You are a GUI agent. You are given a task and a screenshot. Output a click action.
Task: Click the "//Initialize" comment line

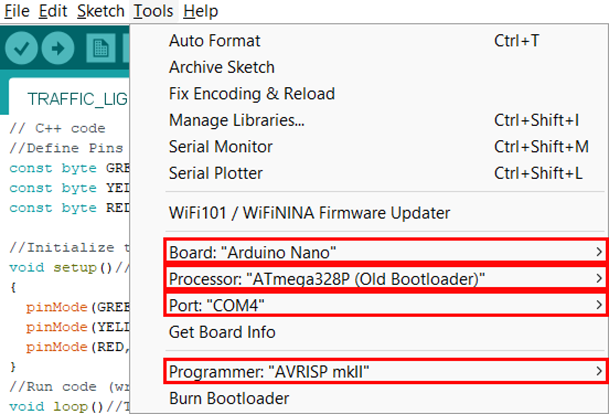69,248
